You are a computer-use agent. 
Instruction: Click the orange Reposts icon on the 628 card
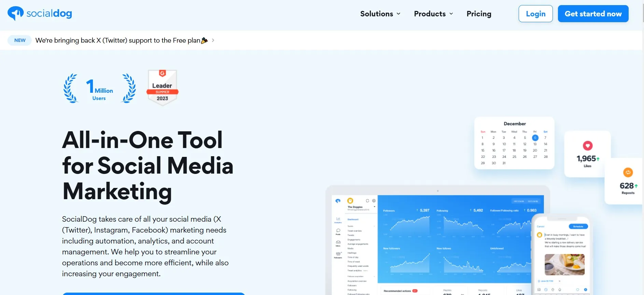(x=628, y=173)
